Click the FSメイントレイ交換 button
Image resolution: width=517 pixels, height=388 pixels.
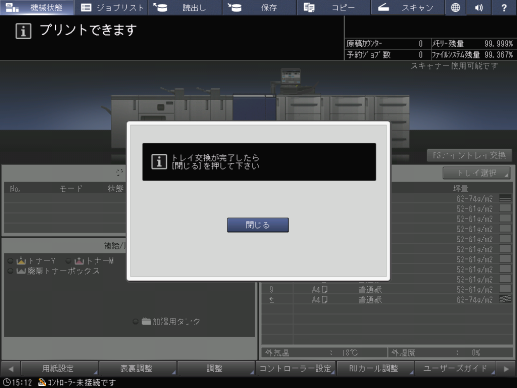(x=469, y=155)
